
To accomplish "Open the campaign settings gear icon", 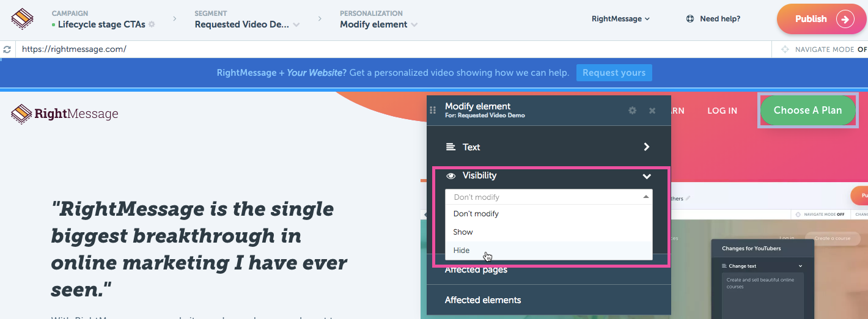I will pos(152,24).
